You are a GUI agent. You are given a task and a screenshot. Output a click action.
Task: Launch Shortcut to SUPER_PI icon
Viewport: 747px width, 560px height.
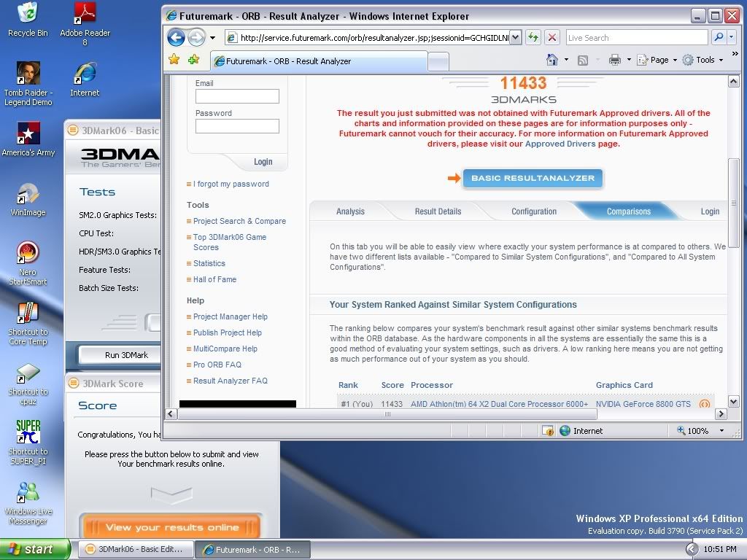28,443
